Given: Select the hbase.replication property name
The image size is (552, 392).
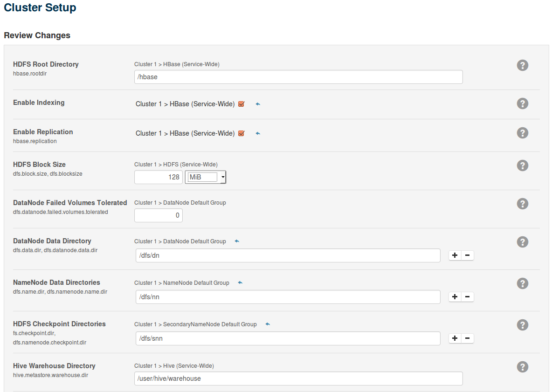Looking at the screenshot, I should [35, 141].
